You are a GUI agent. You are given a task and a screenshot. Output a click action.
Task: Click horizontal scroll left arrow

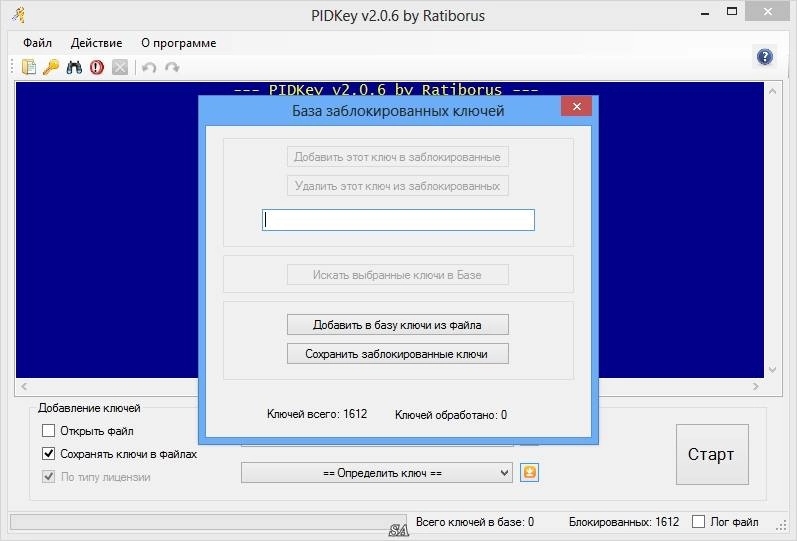(24, 386)
